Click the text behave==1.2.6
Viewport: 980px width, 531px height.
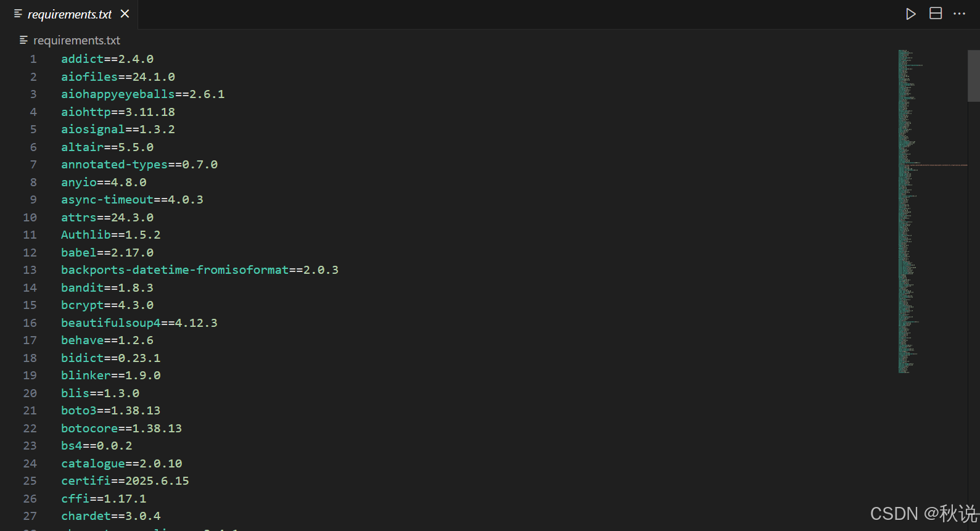tap(107, 340)
